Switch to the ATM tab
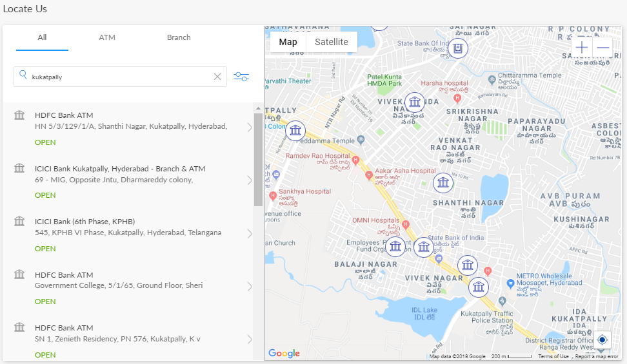This screenshot has height=364, width=627. (x=107, y=37)
